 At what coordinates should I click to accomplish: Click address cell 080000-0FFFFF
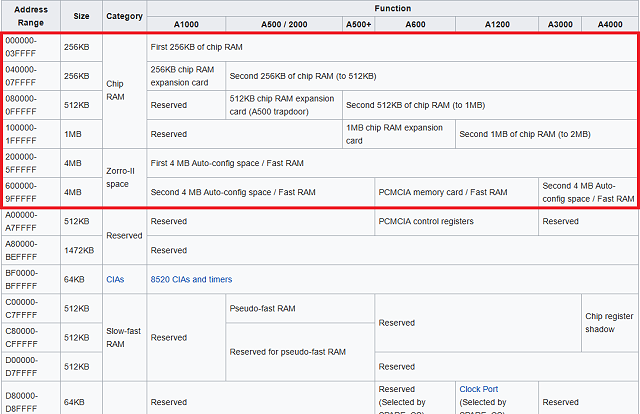[x=31, y=105]
